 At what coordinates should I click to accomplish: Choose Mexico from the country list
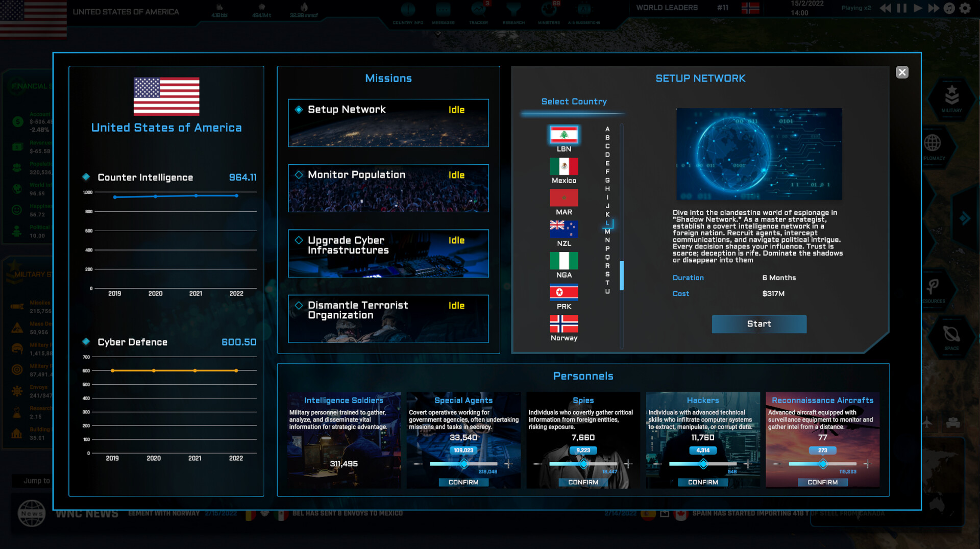[563, 167]
